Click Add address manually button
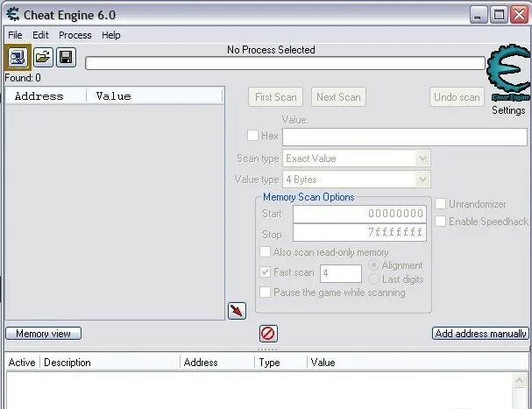The height and width of the screenshot is (409, 532). tap(480, 334)
